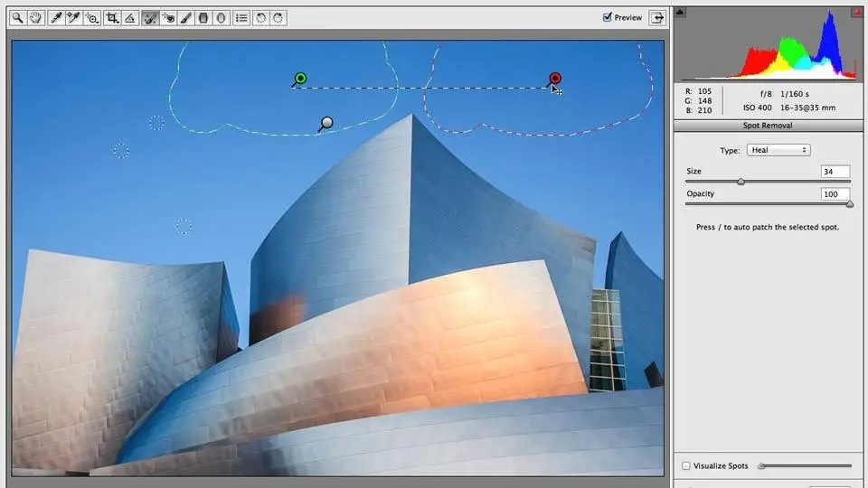This screenshot has height=488, width=868.
Task: Open the Camera Raw preferences list icon
Action: coord(241,18)
